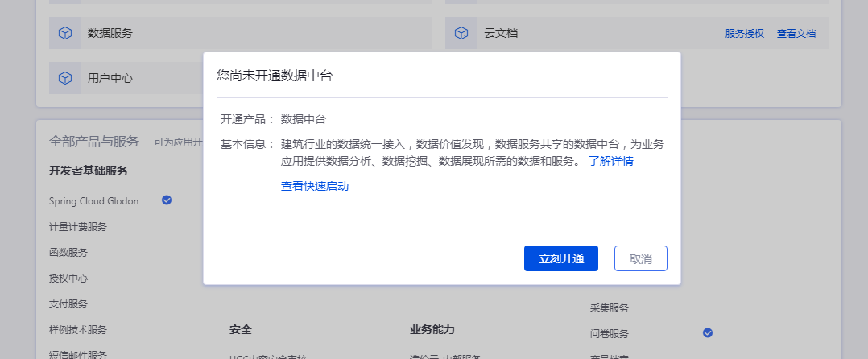The height and width of the screenshot is (359, 868).
Task: Open 计量计费服务 in the service list
Action: click(x=78, y=227)
